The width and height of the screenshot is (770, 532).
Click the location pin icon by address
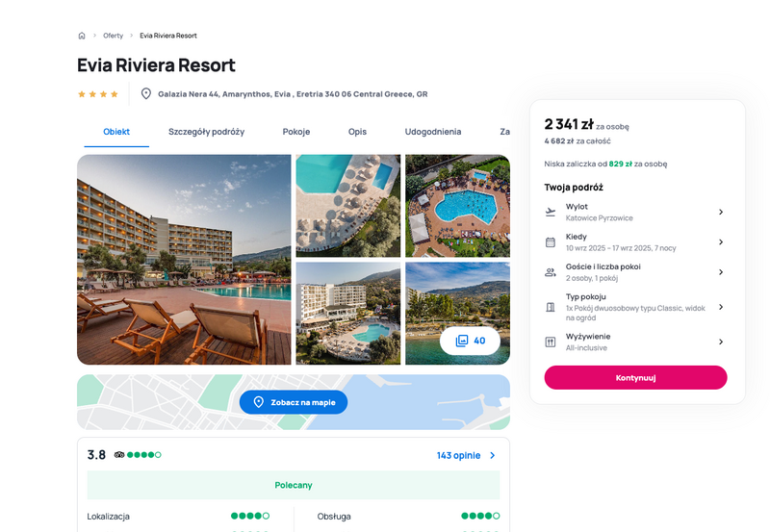(146, 93)
